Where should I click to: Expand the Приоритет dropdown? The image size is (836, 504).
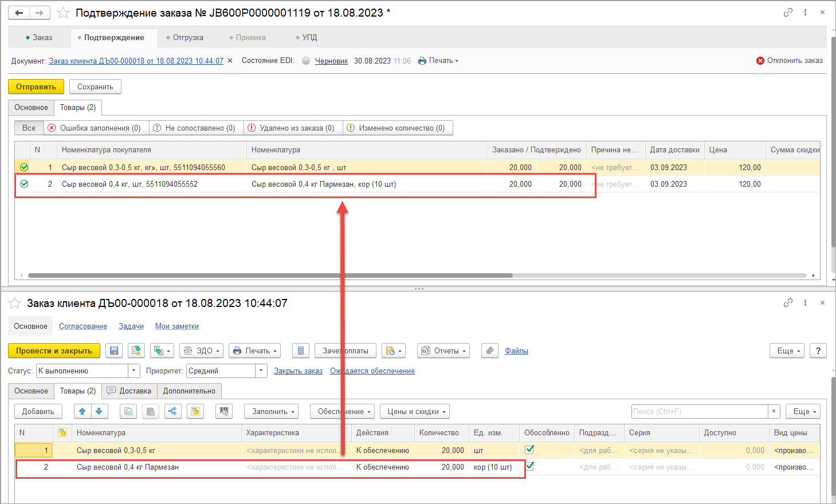tap(261, 371)
